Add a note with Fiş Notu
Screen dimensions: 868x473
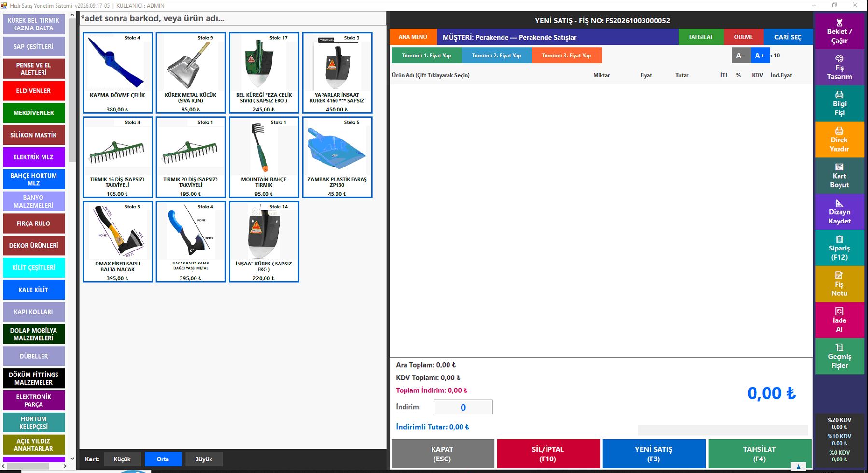839,284
